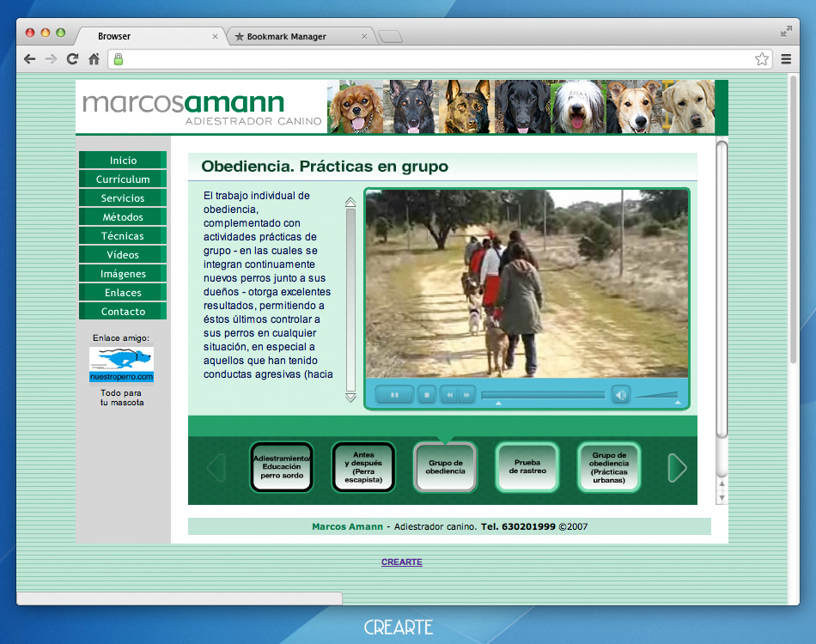Click the browser forward arrow
This screenshot has height=644, width=816.
coord(51,59)
